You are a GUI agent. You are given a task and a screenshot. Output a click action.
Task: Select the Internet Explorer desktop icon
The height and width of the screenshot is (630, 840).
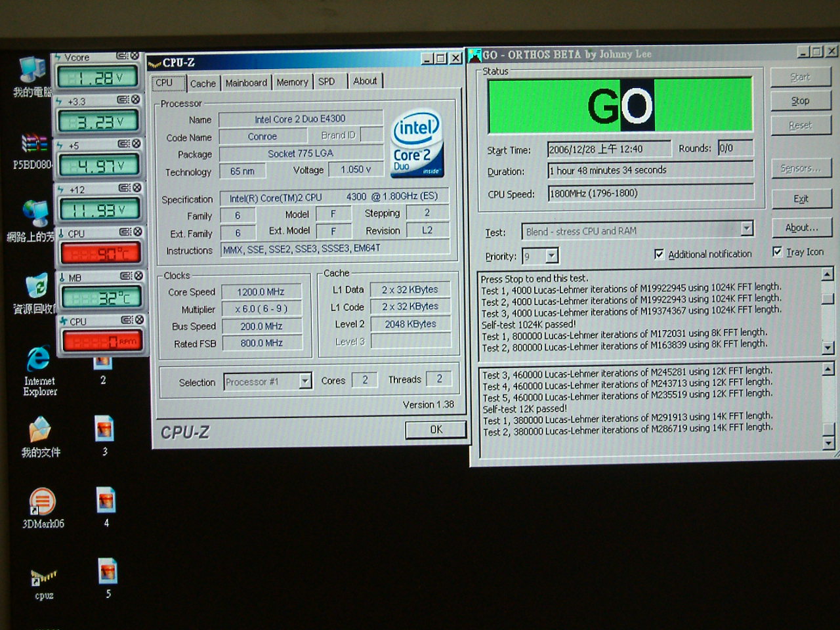click(39, 371)
